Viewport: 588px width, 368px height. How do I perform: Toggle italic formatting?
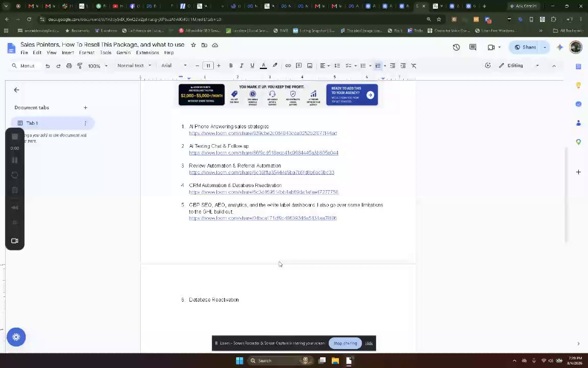tap(241, 66)
